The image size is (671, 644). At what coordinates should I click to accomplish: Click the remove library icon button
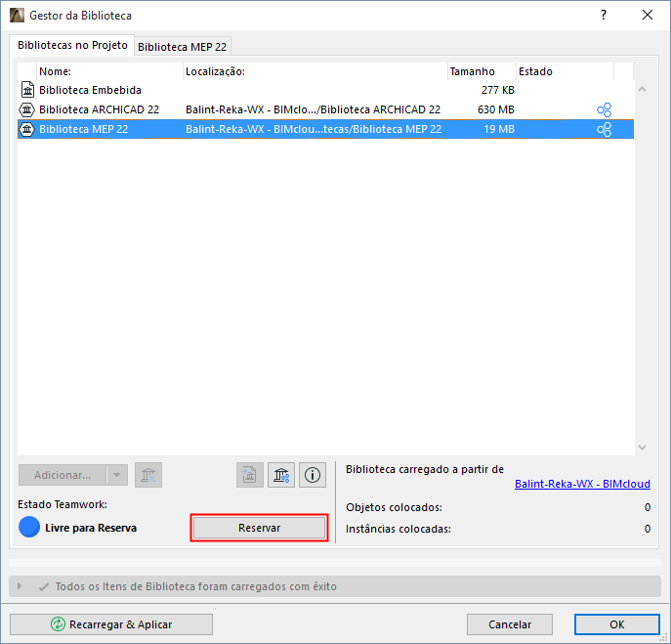[148, 475]
